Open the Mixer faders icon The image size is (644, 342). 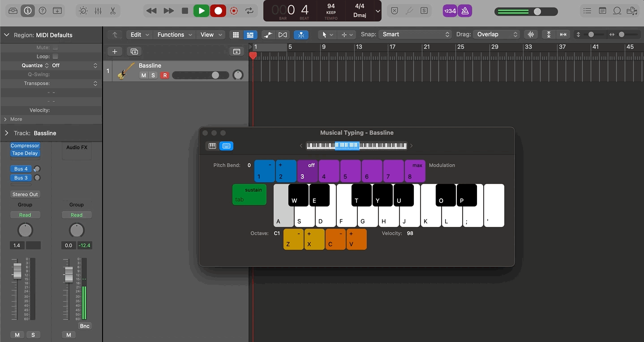pyautogui.click(x=98, y=11)
